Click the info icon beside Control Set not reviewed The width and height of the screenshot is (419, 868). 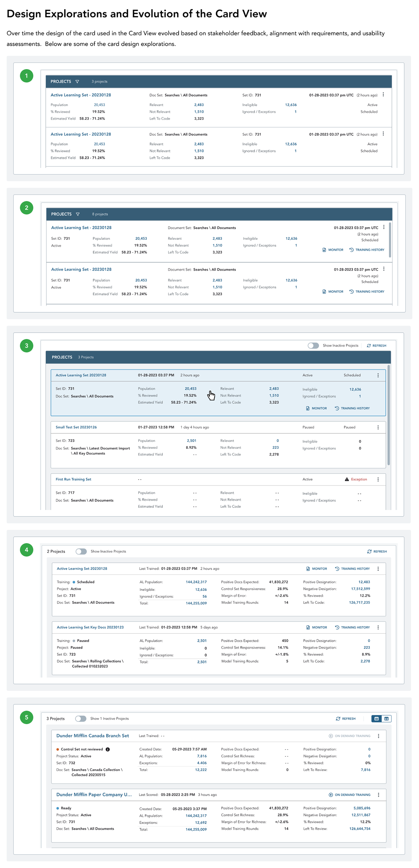click(108, 749)
